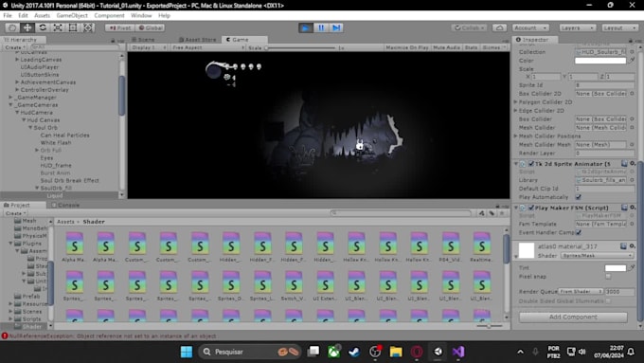
Task: Click the Add Component button
Action: 573,317
